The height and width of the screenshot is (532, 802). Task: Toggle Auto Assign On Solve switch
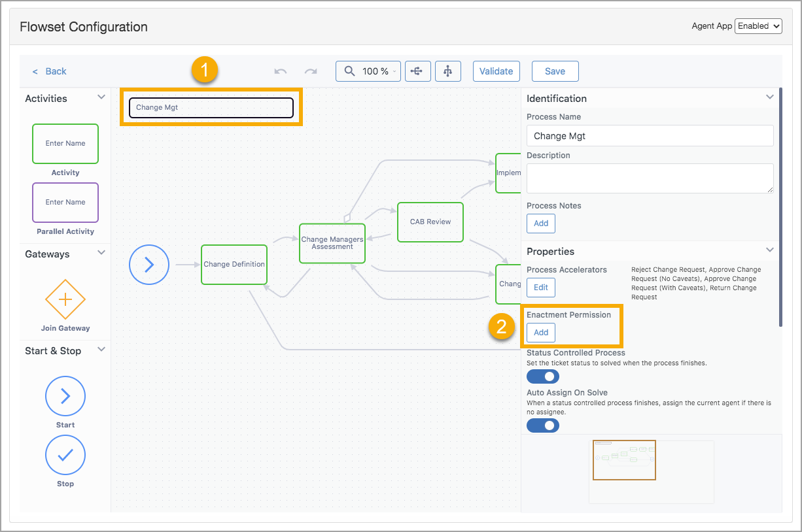tap(543, 425)
